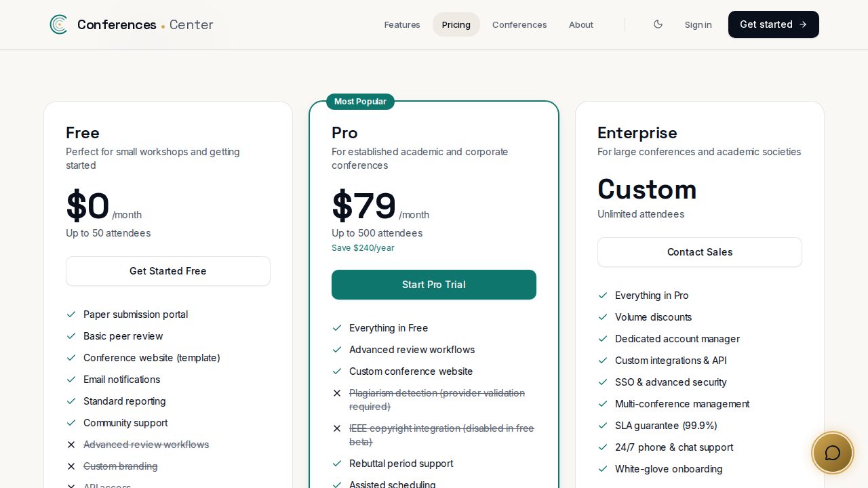Open the Features nav item
The width and height of the screenshot is (868, 488).
(x=402, y=24)
